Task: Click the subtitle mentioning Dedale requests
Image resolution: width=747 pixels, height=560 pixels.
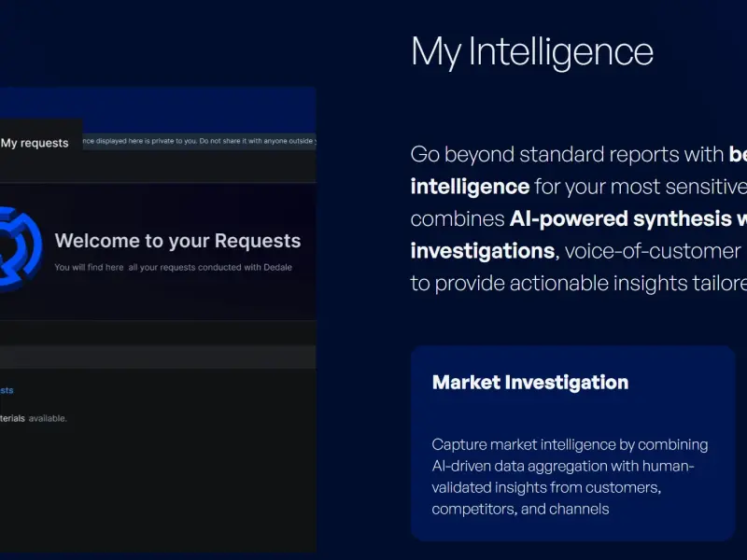Action: pyautogui.click(x=173, y=267)
